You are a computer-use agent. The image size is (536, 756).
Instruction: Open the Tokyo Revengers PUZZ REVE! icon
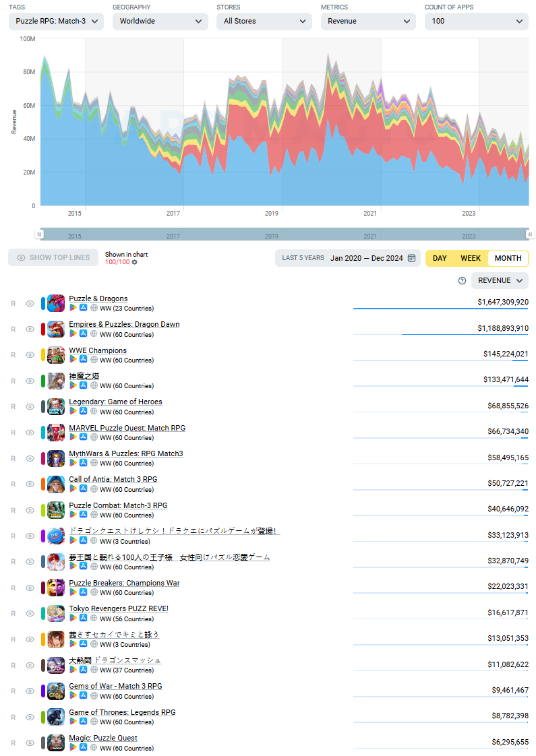tap(55, 613)
